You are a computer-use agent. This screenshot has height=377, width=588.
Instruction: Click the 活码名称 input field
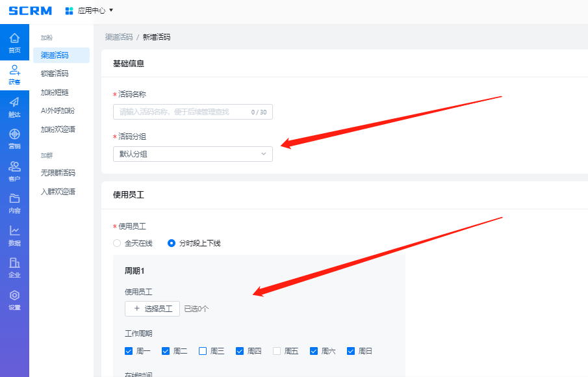182,112
